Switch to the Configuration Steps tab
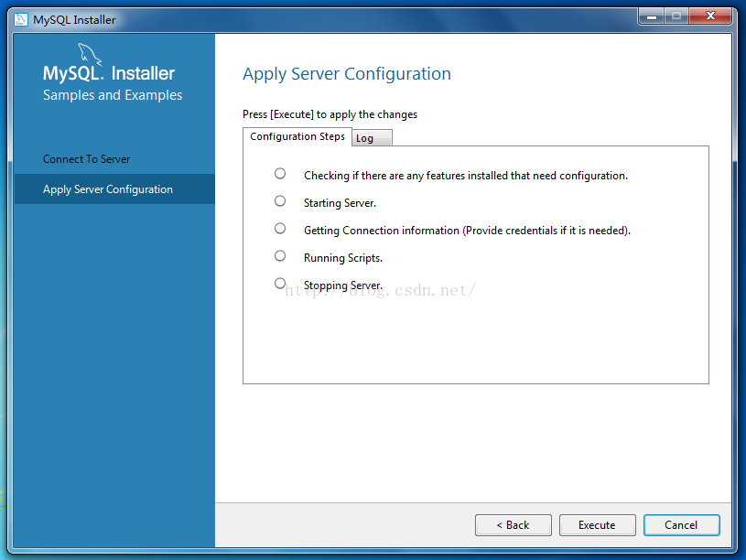The width and height of the screenshot is (746, 560). click(297, 137)
